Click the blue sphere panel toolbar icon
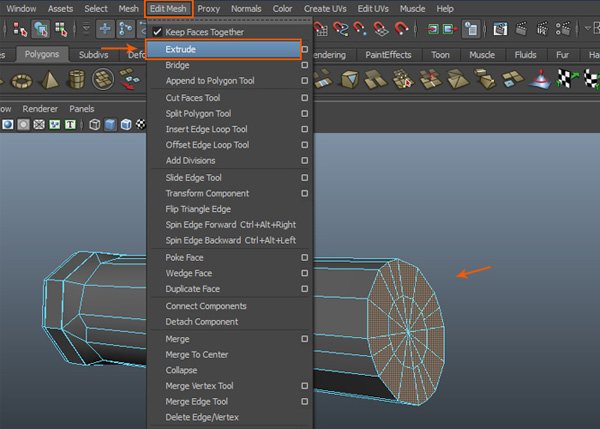Viewport: 600px width, 429px height. [x=7, y=125]
